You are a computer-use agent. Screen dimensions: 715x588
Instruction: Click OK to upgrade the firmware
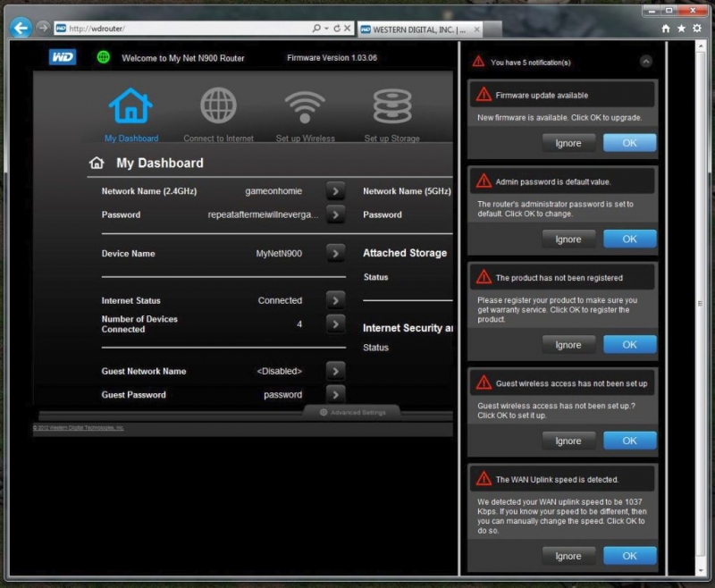click(x=630, y=143)
